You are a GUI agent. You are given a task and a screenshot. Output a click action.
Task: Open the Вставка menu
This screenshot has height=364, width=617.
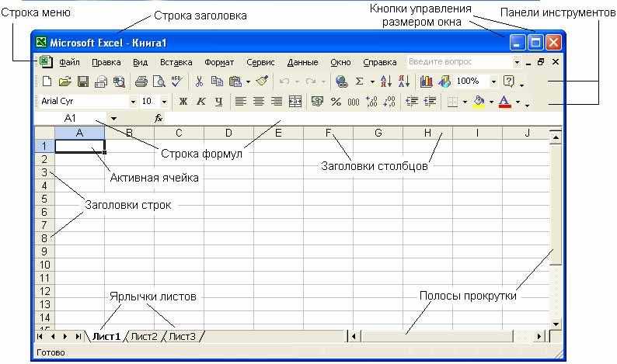176,62
